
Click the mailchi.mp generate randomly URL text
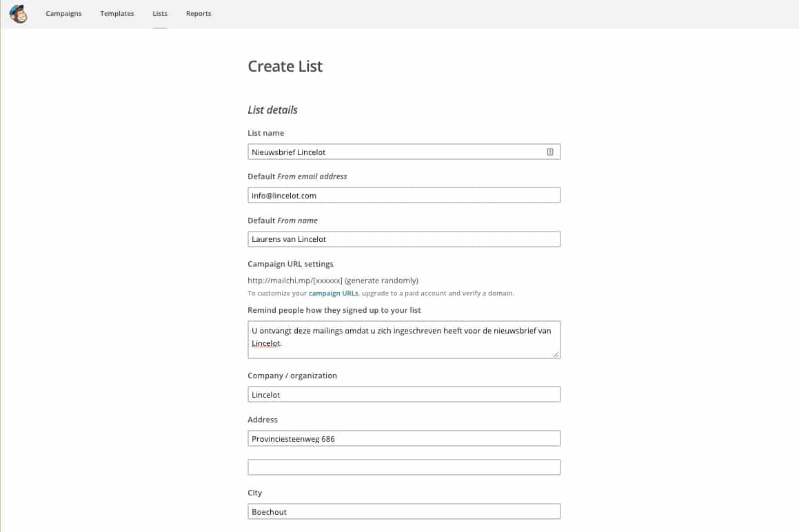[333, 280]
